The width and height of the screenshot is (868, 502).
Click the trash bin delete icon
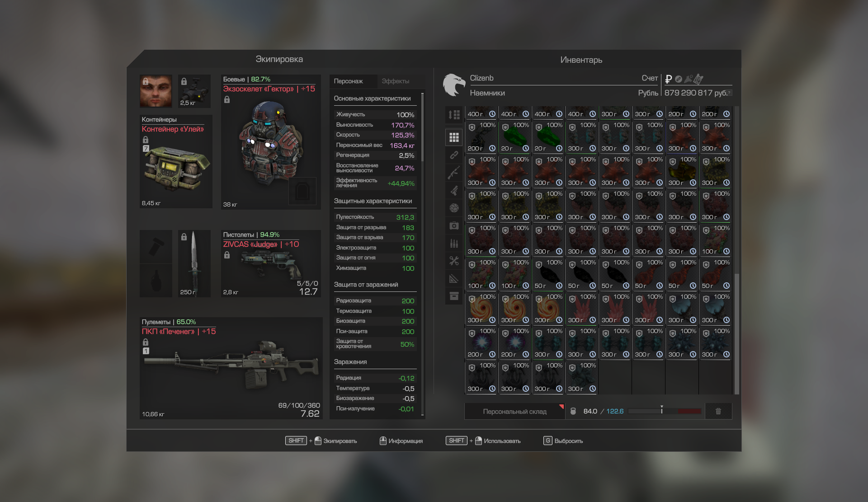tap(718, 411)
